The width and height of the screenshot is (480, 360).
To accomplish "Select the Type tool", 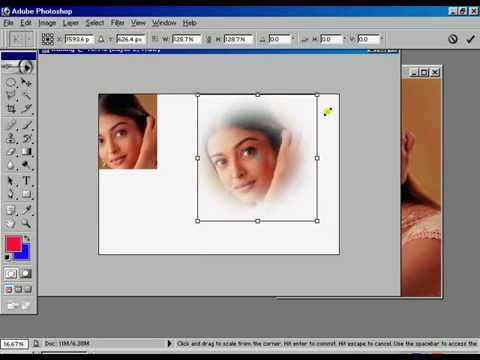I will tap(26, 181).
